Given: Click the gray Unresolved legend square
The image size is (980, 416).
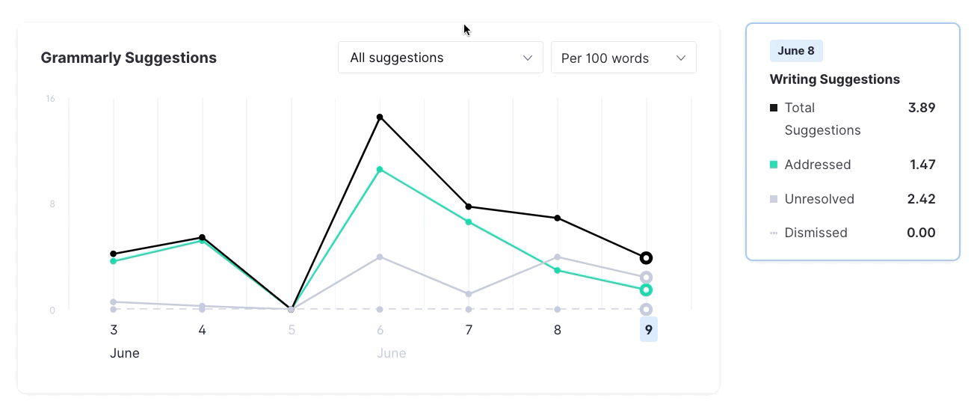Looking at the screenshot, I should pos(774,199).
